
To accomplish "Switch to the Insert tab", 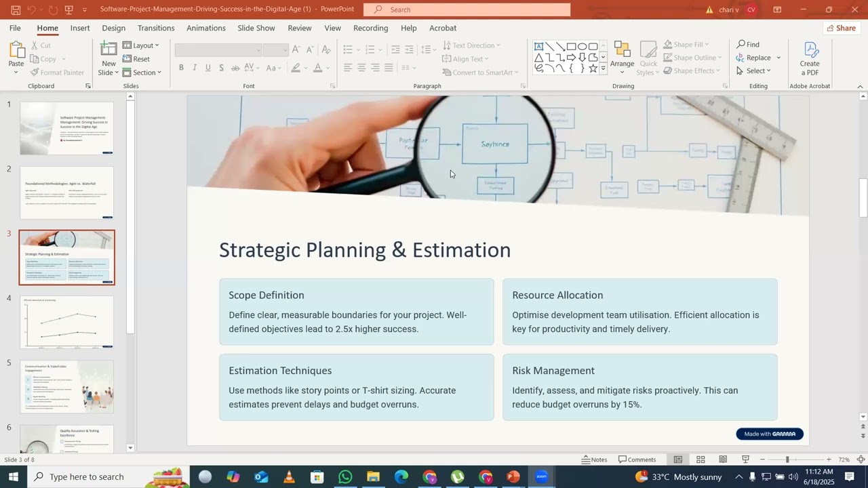I will (x=80, y=28).
